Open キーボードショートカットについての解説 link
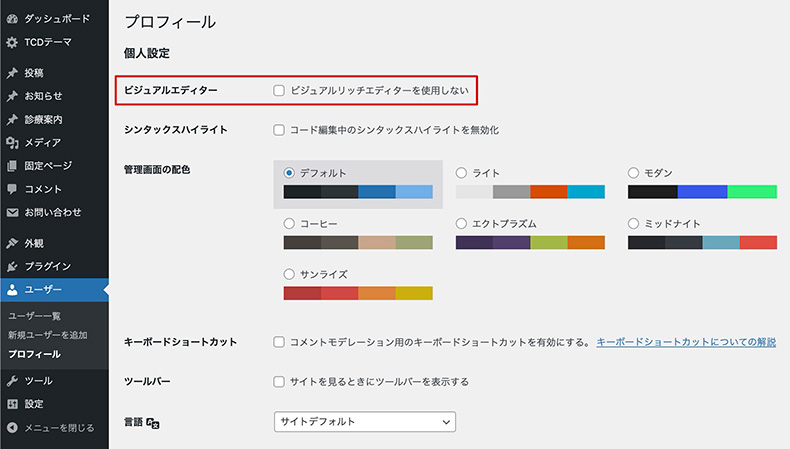790x449 pixels. tap(686, 342)
